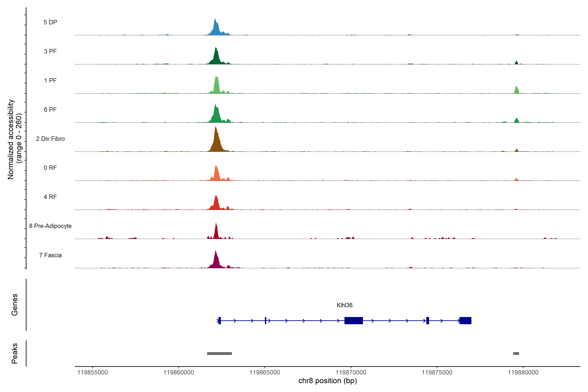Click the 5 DP track label
This screenshot has width=588, height=392.
point(50,22)
